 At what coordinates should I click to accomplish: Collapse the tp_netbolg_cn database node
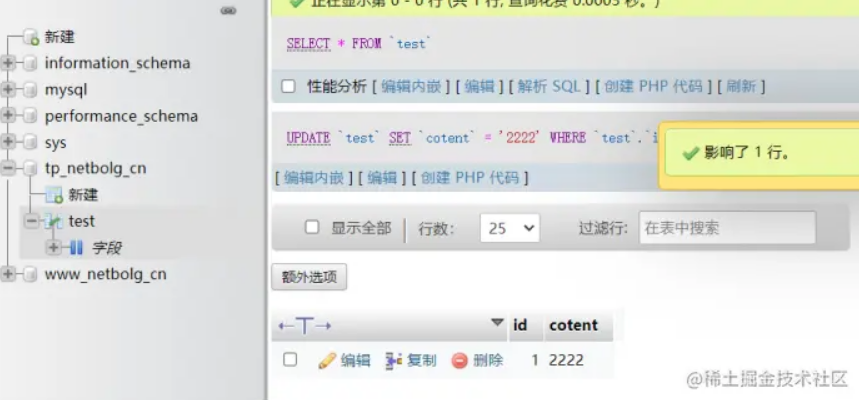tap(9, 168)
